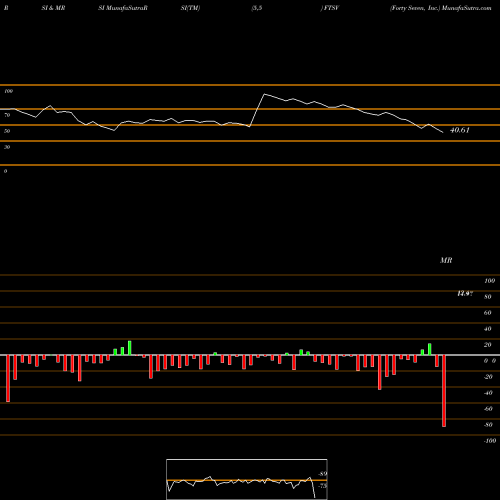This screenshot has width=500, height=500.
Task: Click the -100 label on MR axis
Action: coord(490,441)
